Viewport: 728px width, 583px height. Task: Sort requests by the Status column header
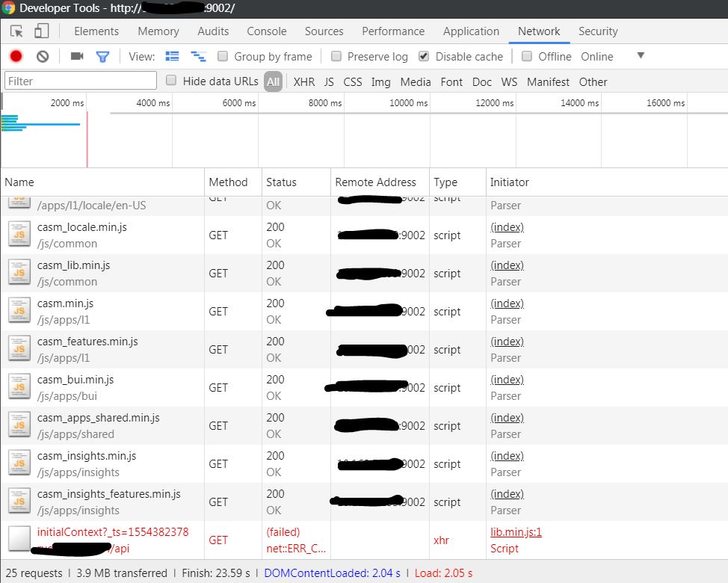tap(281, 182)
